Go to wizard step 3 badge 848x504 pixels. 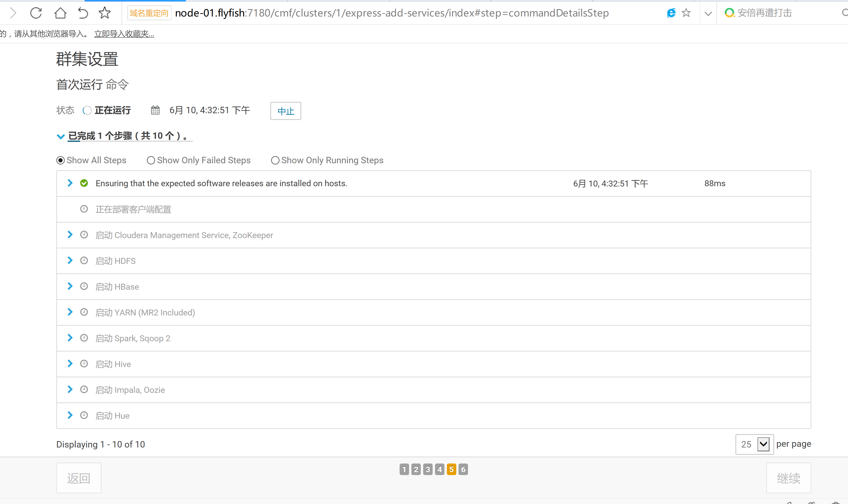click(427, 469)
